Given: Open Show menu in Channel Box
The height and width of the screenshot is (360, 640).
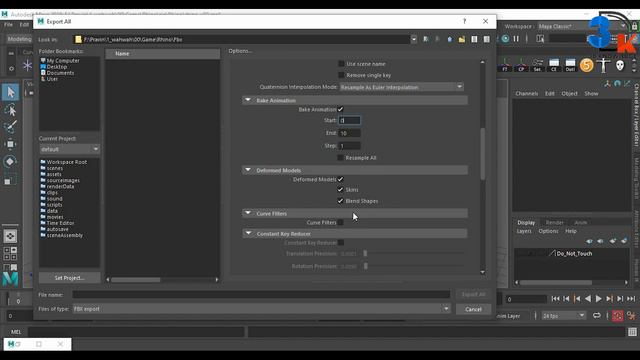Looking at the screenshot, I should tap(591, 93).
